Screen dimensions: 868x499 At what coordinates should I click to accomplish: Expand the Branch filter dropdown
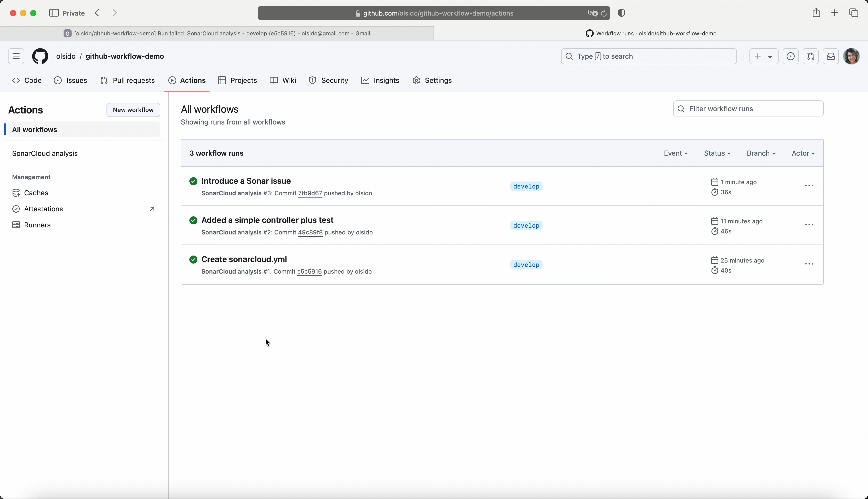pos(761,153)
